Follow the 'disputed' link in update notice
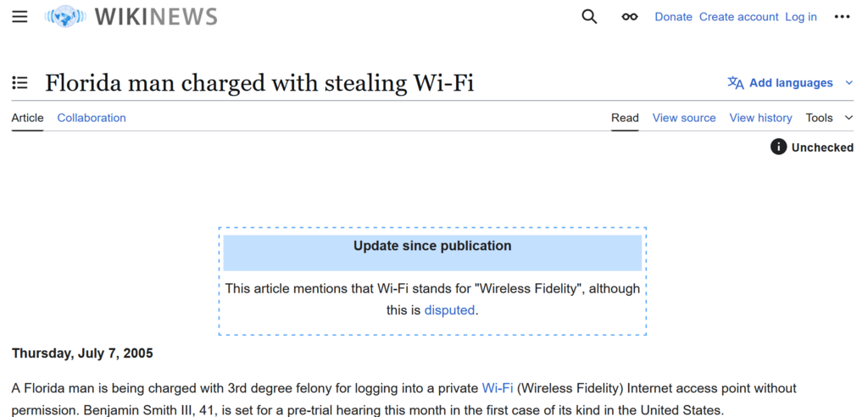Viewport: 868px width, 417px height. [x=449, y=310]
